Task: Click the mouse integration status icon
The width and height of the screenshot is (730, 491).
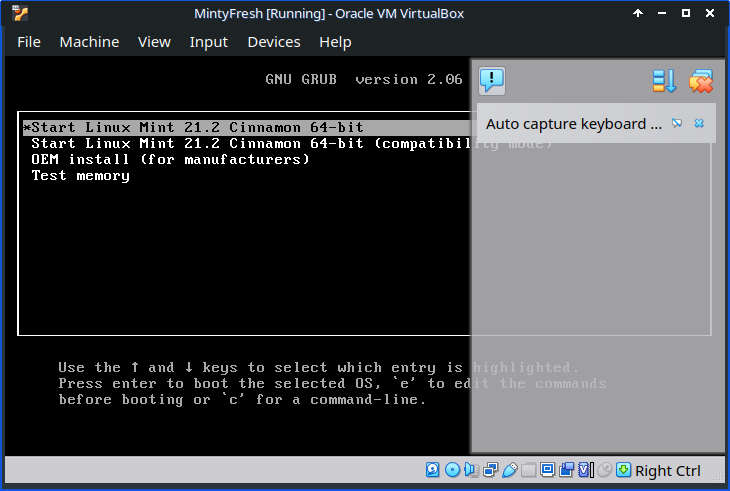Action: 604,470
